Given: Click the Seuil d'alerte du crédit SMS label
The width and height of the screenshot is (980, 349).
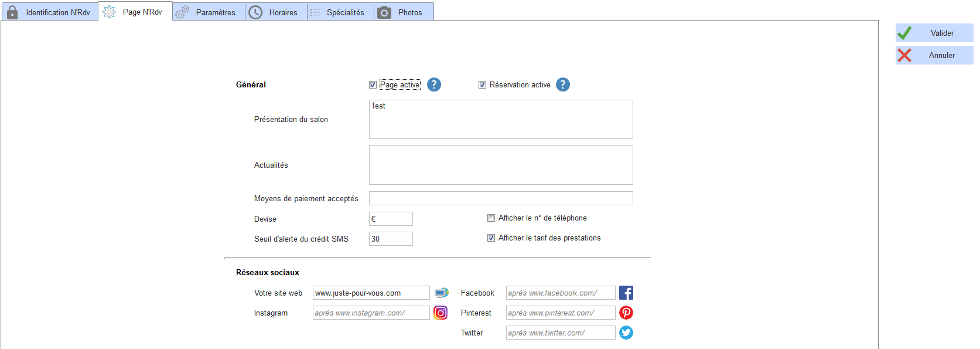Looking at the screenshot, I should click(x=301, y=239).
